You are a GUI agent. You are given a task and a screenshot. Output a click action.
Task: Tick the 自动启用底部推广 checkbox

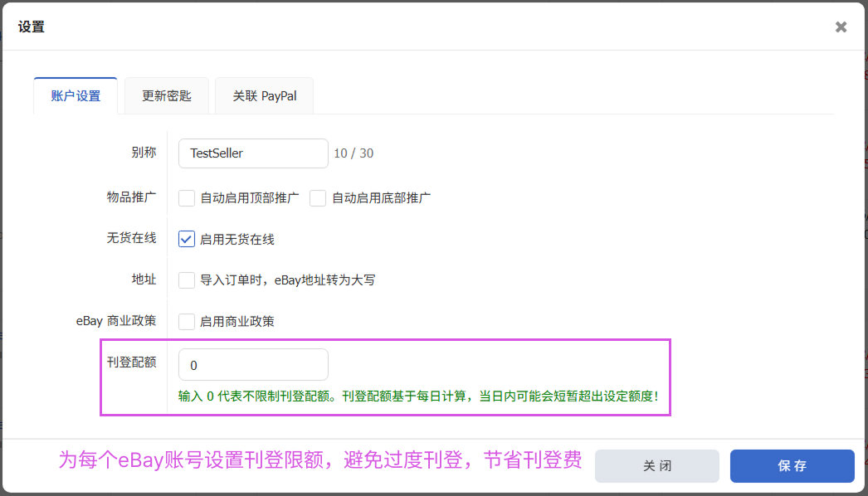[x=318, y=198]
